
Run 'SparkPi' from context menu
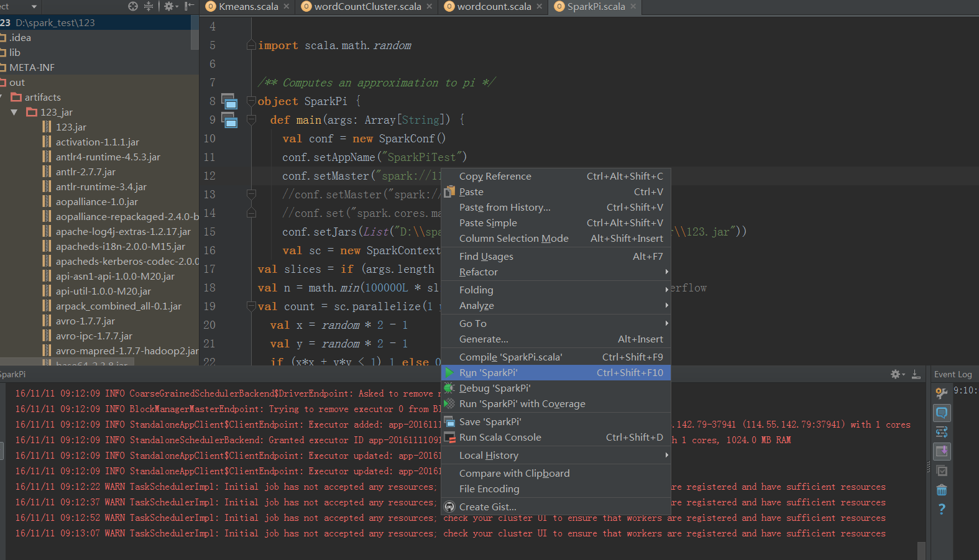556,372
